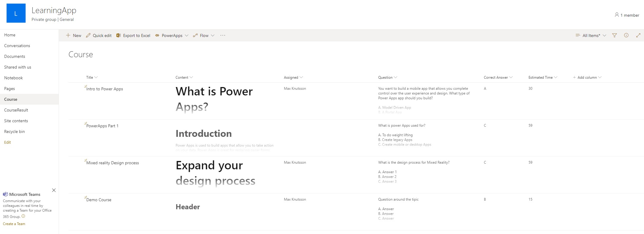The width and height of the screenshot is (644, 234).
Task: Click Correct Answer B in Demo Course row
Action: point(485,199)
